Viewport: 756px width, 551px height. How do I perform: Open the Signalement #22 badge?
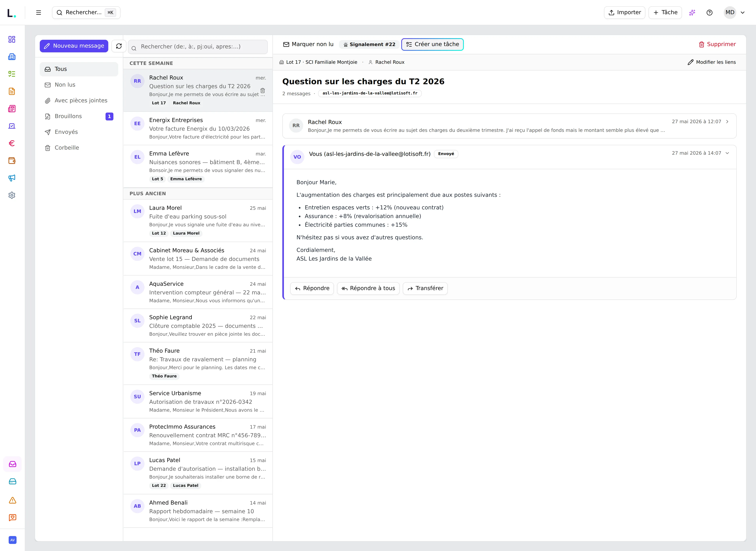[x=369, y=44]
